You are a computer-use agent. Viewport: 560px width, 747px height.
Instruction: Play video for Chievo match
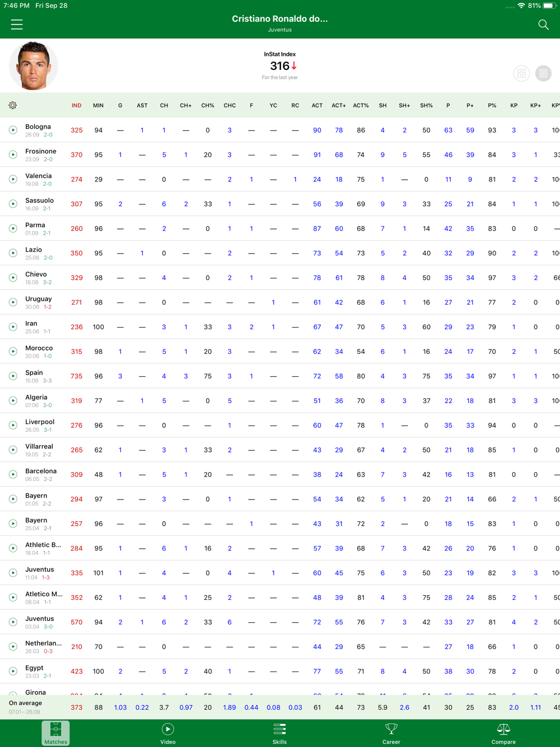[13, 278]
